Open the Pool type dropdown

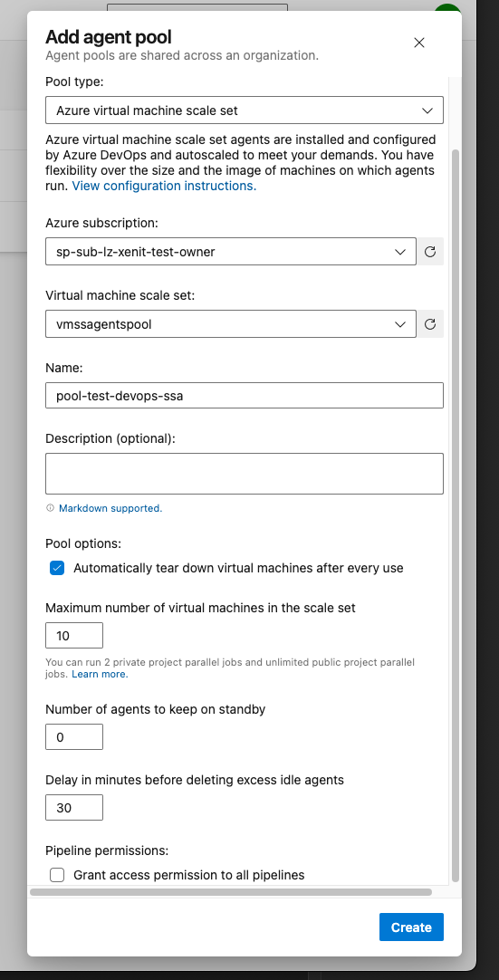[x=245, y=110]
